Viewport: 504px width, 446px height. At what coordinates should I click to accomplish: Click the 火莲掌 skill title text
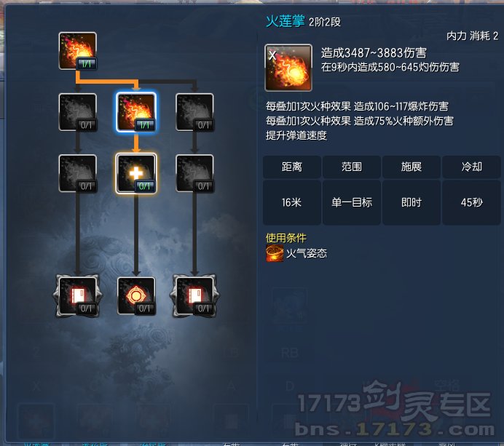click(x=286, y=21)
